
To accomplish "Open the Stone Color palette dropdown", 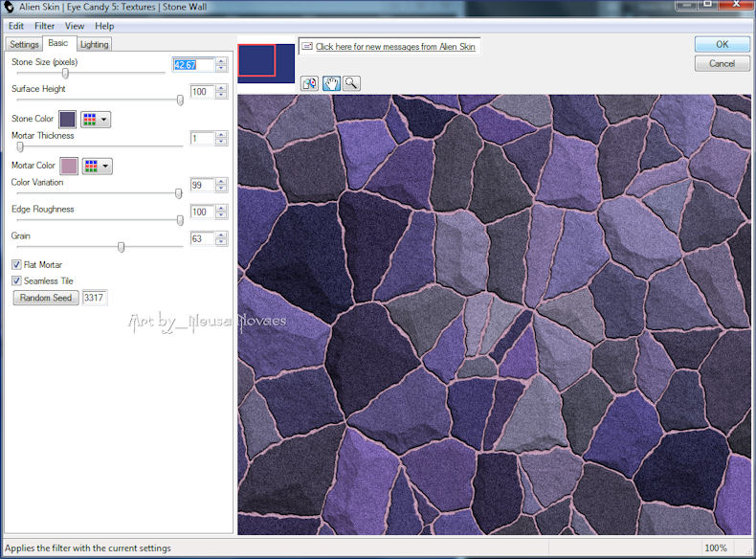I will 96,119.
